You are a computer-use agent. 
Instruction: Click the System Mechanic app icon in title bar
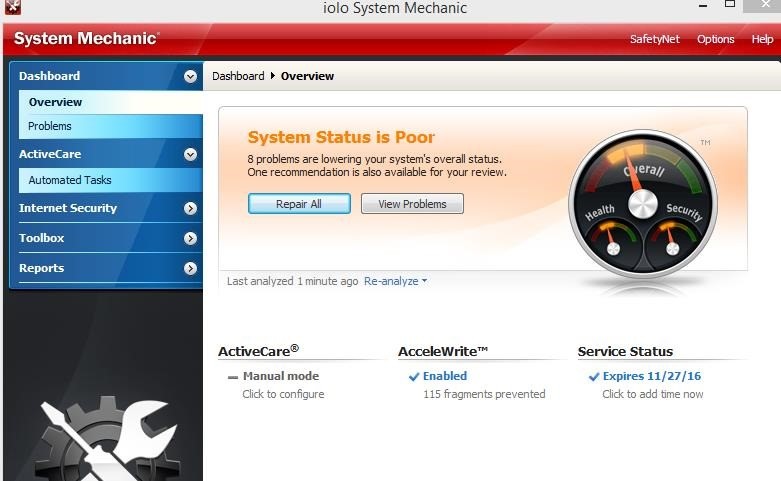(x=12, y=7)
